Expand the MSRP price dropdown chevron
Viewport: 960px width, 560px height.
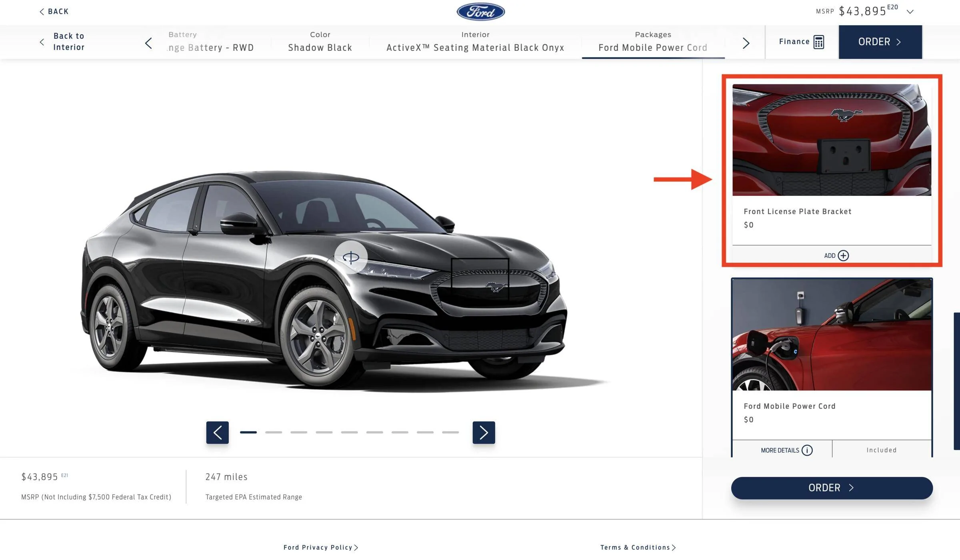point(910,12)
